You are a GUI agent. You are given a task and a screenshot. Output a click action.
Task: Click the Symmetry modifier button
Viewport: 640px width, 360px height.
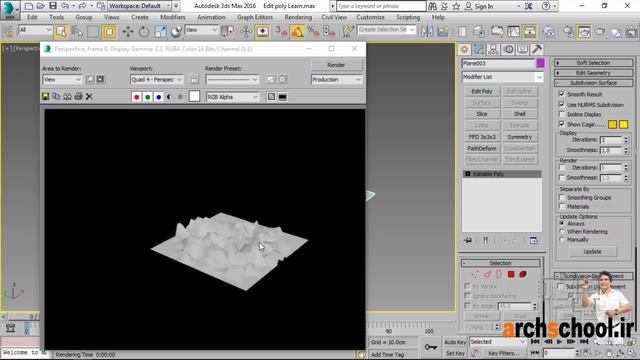click(520, 137)
